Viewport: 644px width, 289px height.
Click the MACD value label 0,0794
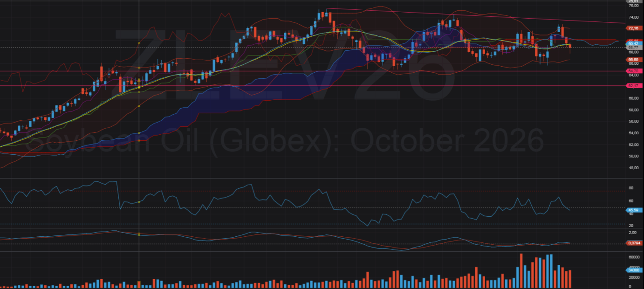(633, 243)
